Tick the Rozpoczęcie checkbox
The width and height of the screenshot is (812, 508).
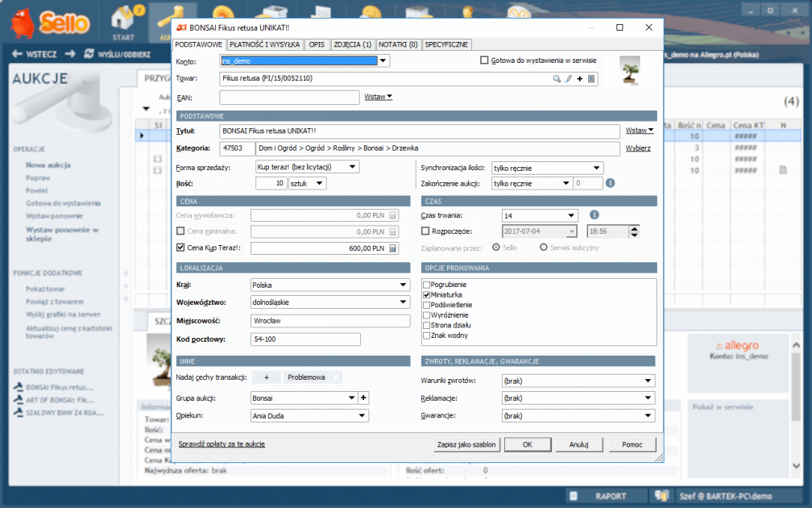click(425, 231)
